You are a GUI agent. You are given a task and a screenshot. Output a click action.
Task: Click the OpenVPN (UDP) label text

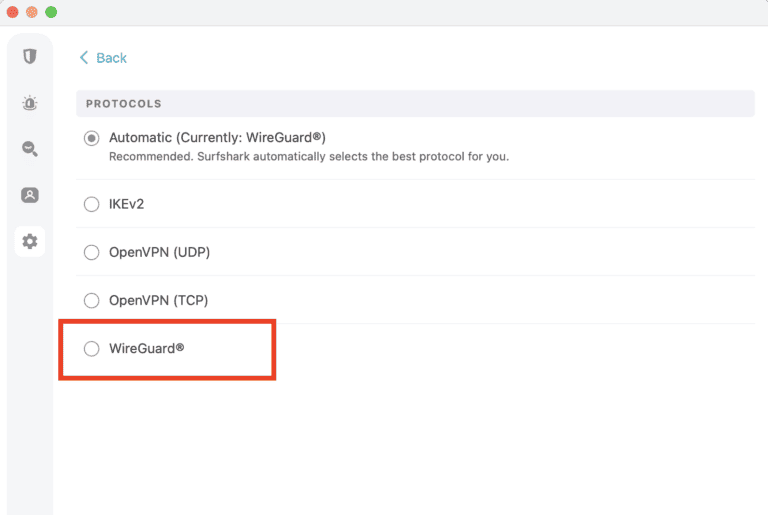point(159,252)
